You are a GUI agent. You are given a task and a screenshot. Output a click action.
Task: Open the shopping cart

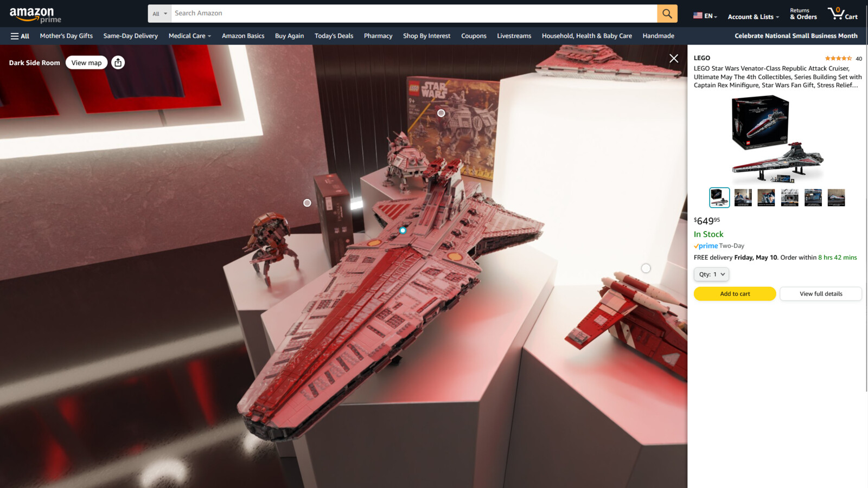coord(843,14)
